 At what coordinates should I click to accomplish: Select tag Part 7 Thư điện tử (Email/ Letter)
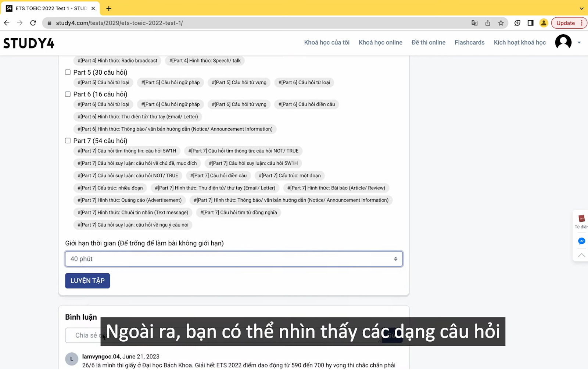[215, 188]
